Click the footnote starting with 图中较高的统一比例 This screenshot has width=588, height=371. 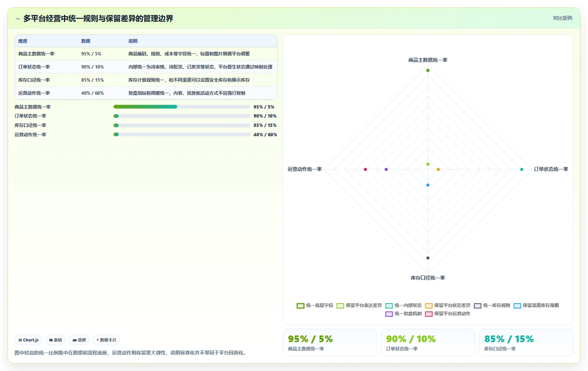coord(131,353)
